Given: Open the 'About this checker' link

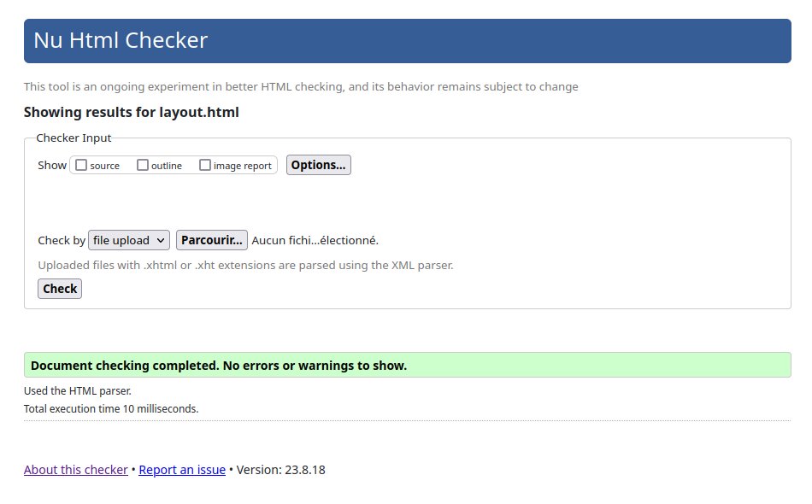Looking at the screenshot, I should (x=75, y=470).
